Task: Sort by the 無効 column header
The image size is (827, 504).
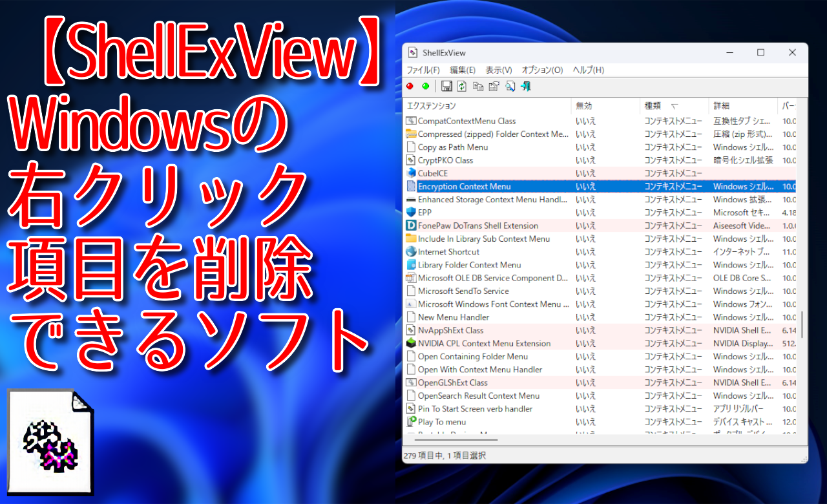Action: (605, 105)
